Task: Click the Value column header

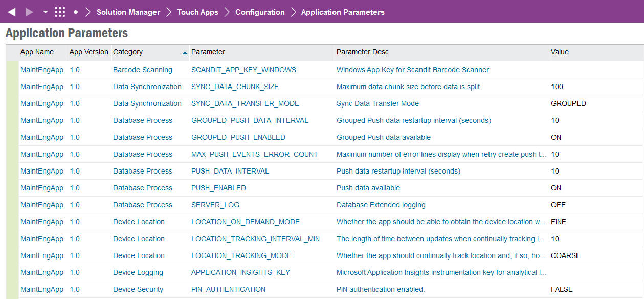Action: click(x=560, y=52)
